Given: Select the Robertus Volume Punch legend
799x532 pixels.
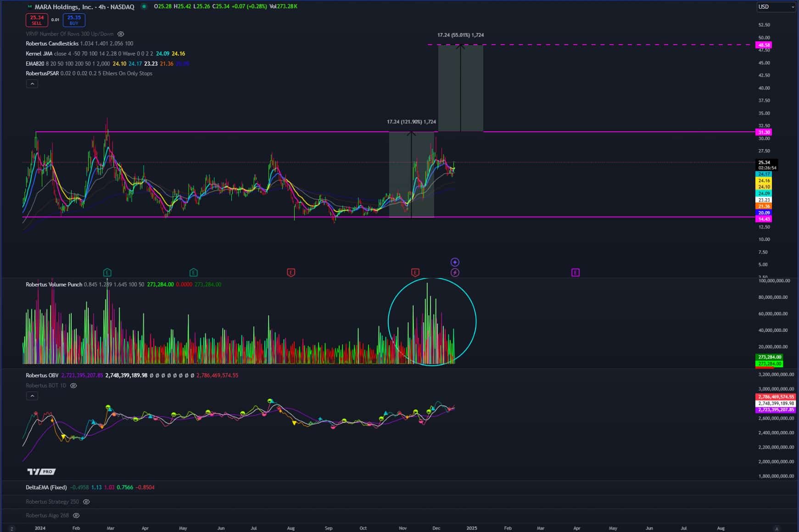Looking at the screenshot, I should coord(54,285).
